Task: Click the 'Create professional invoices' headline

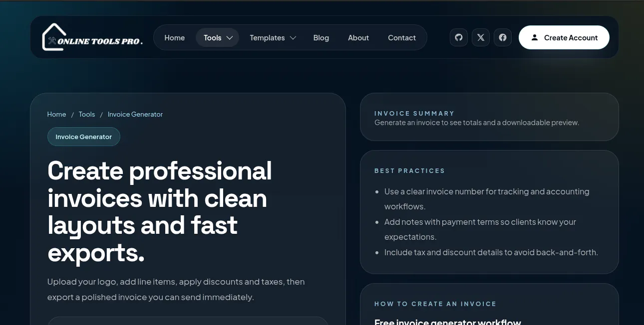Action: pos(160,212)
